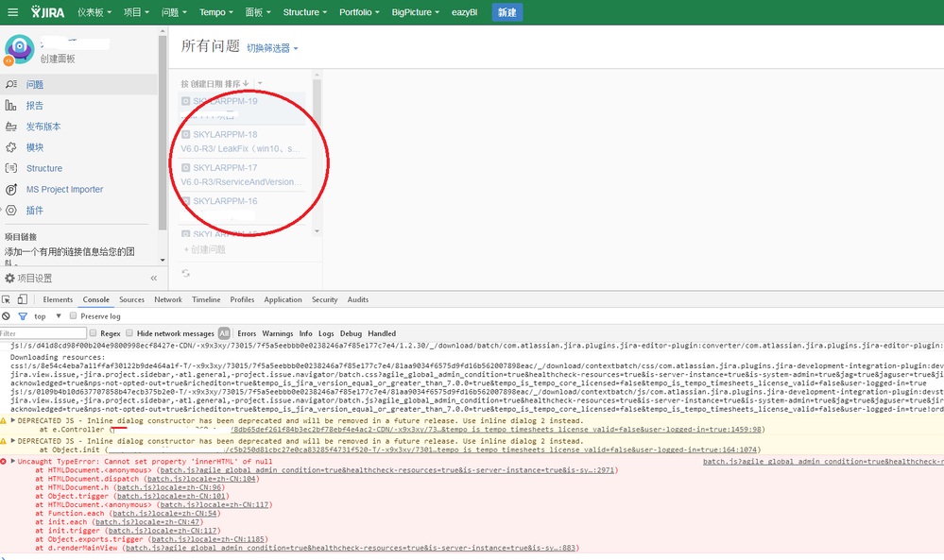The image size is (944, 560).
Task: Focus the console Filter input field
Action: [43, 333]
